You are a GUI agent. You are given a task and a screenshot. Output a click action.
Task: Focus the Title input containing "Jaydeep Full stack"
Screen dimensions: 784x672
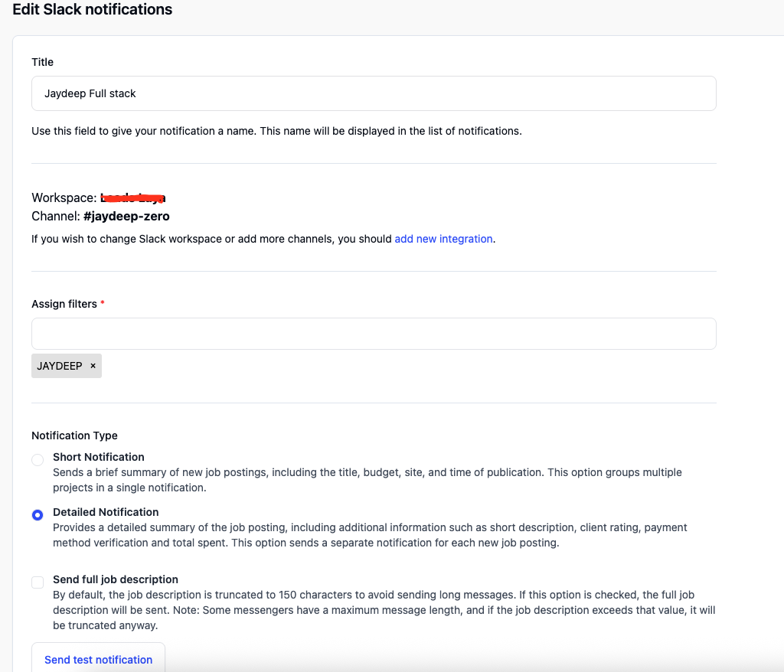click(x=374, y=93)
